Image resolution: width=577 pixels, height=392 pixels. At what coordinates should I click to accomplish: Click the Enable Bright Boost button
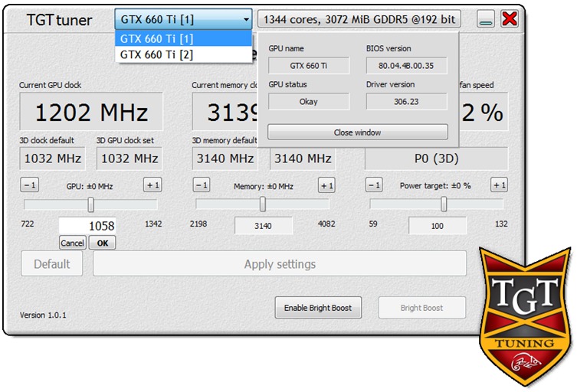(318, 308)
